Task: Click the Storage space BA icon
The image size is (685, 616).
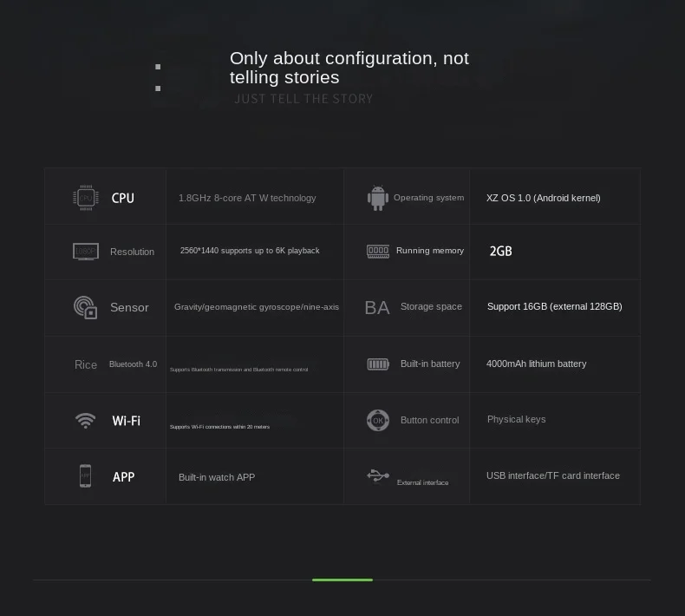Action: coord(377,307)
